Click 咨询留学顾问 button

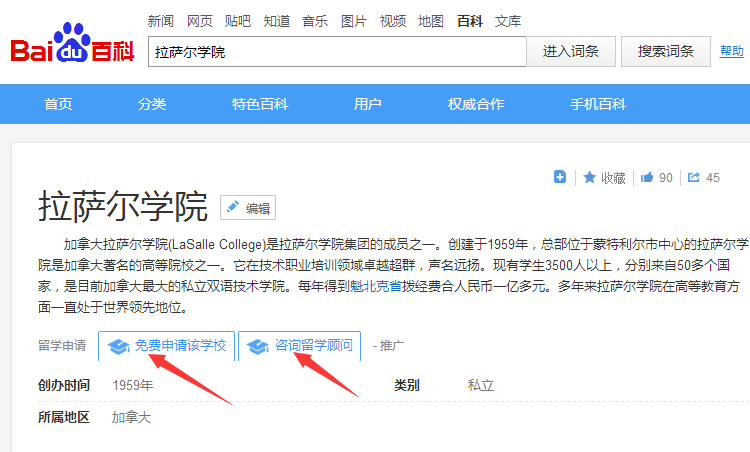(299, 346)
